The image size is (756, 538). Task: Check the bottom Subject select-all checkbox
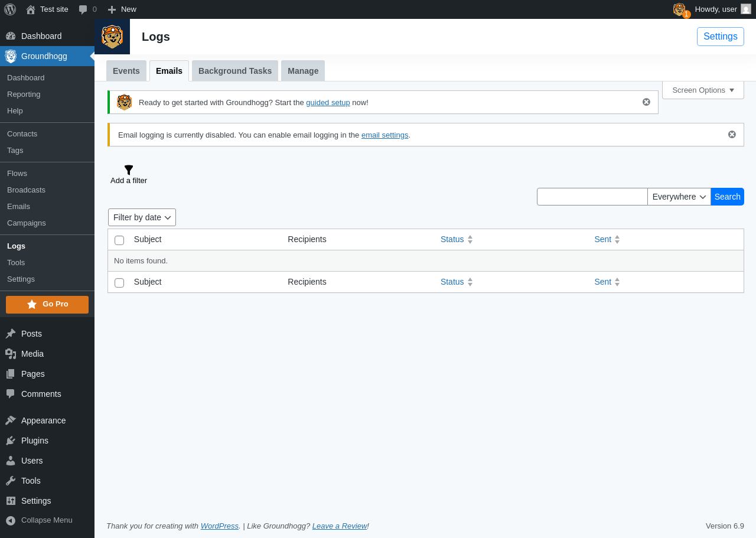(x=119, y=283)
